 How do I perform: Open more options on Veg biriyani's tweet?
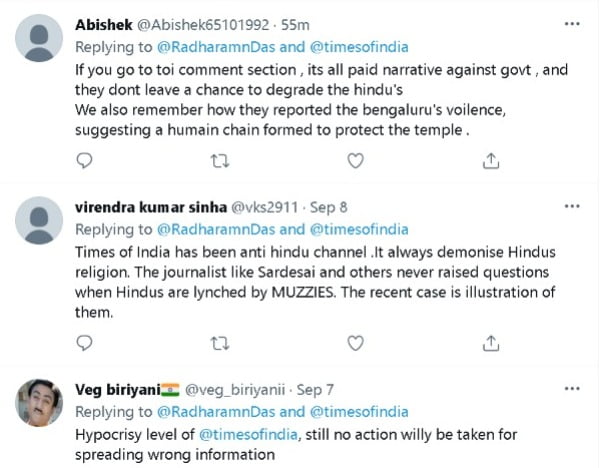tap(571, 390)
